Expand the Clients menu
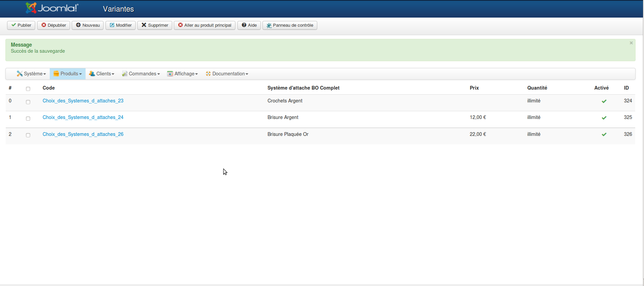Screen dimensions: 644x286 (x=102, y=74)
